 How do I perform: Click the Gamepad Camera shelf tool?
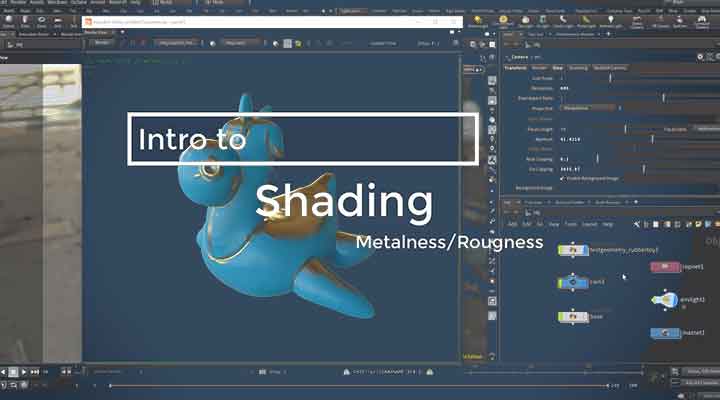click(x=702, y=22)
